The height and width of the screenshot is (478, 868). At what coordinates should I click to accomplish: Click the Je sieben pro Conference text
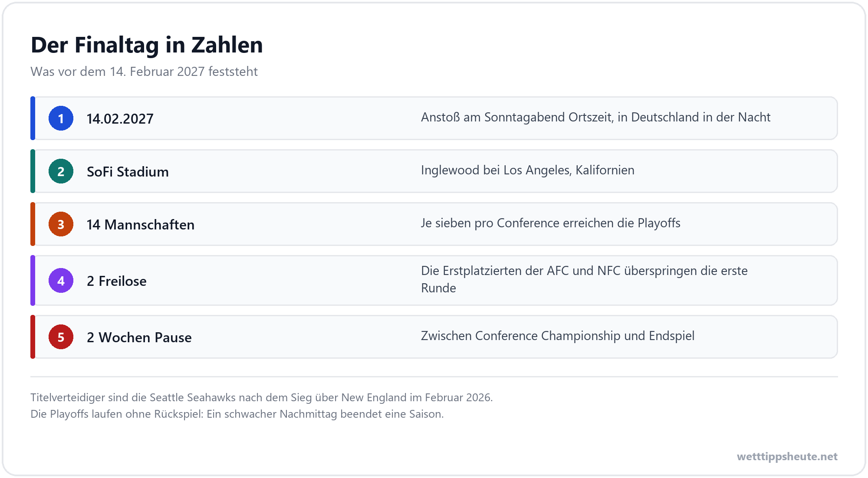(551, 223)
